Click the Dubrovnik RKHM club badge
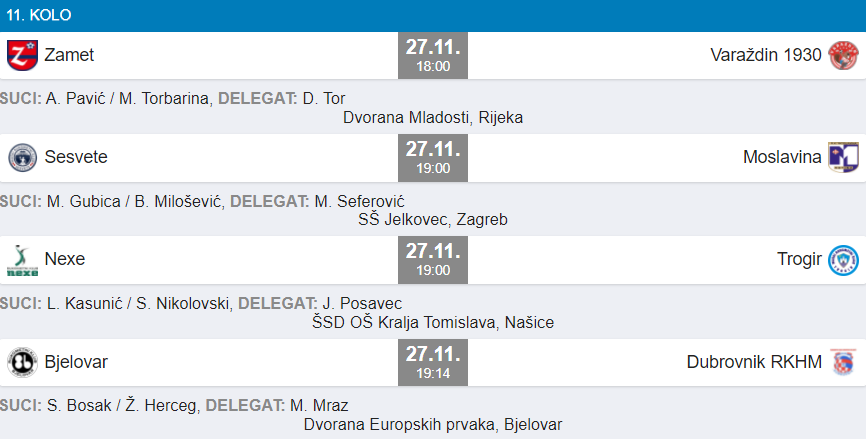This screenshot has height=439, width=866. [x=842, y=362]
